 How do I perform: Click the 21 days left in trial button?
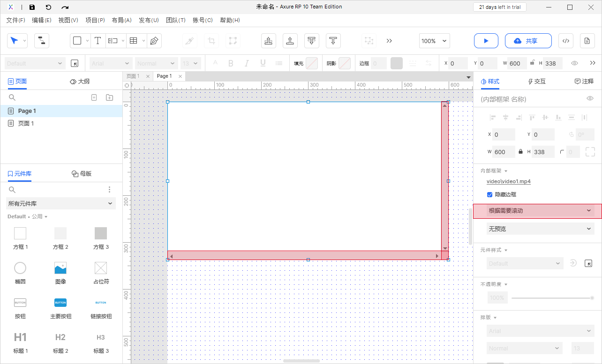(500, 7)
